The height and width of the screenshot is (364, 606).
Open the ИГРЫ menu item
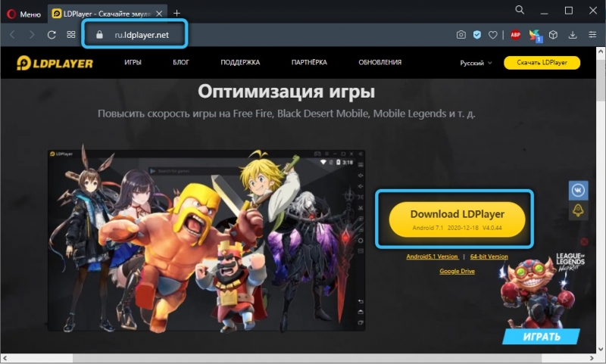[x=133, y=62]
